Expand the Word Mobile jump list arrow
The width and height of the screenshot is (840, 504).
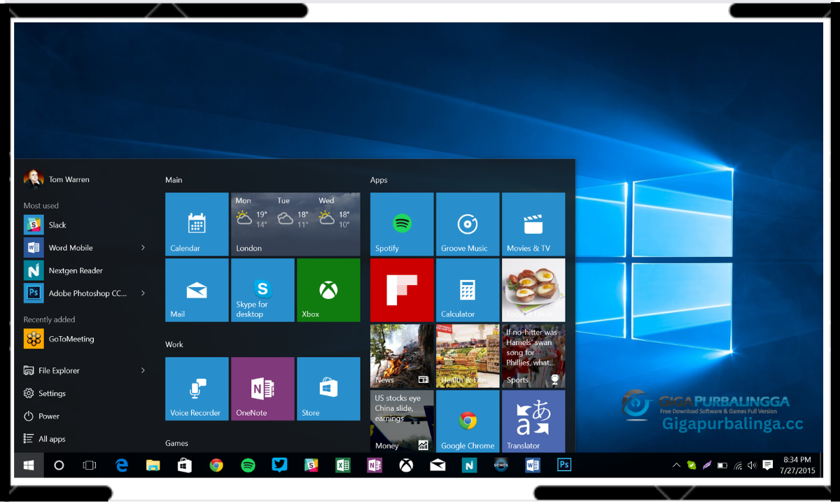pos(143,248)
